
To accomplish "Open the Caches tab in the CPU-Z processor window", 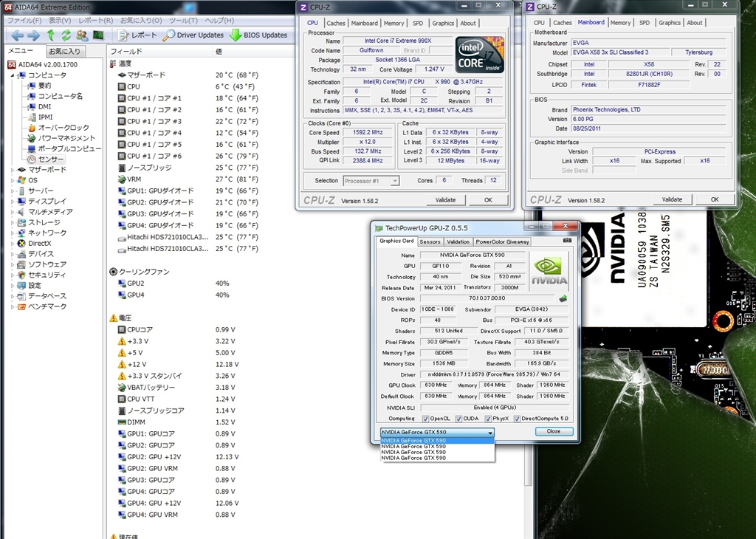I will (x=336, y=23).
